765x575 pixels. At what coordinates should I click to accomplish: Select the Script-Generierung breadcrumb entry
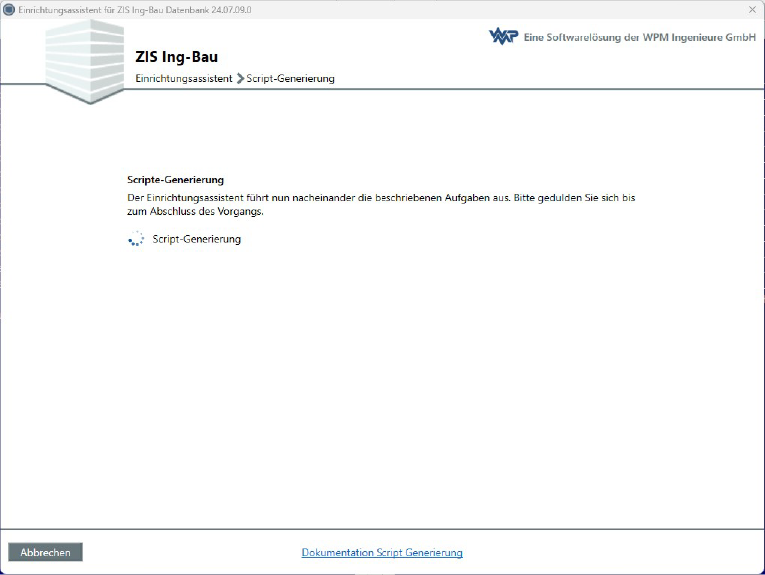point(290,79)
